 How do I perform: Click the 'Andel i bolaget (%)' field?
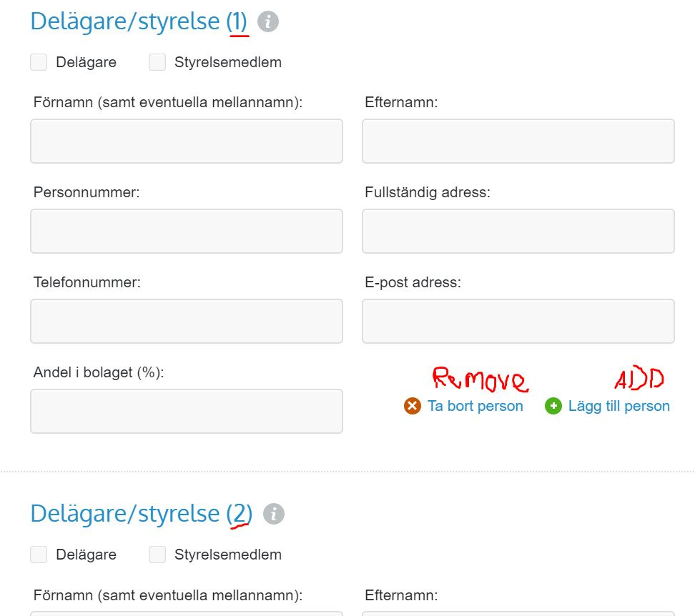pos(187,411)
